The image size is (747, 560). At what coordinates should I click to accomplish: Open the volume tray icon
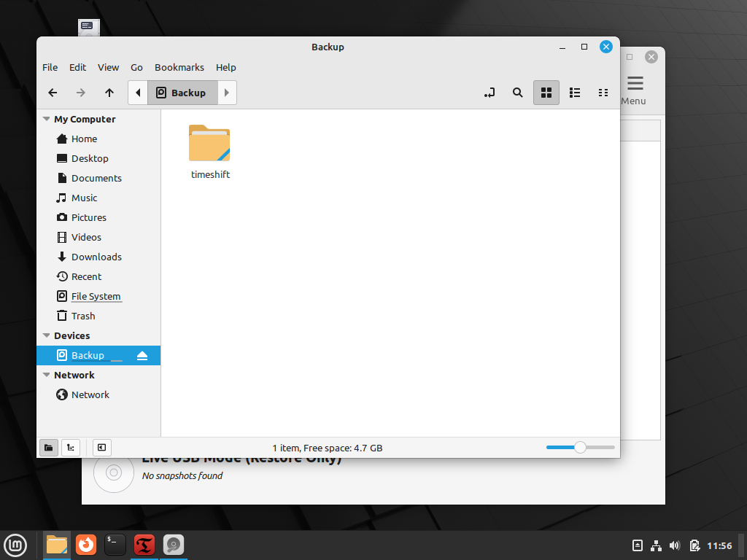[675, 545]
